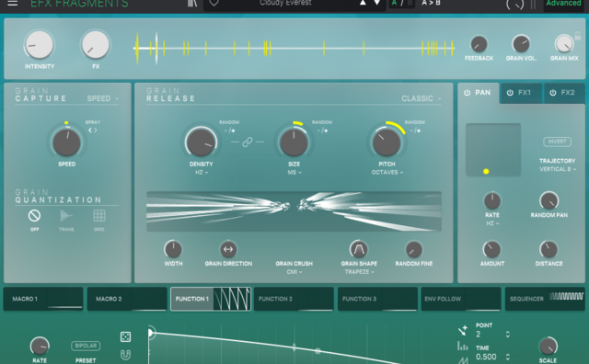Expand the Trajectory Vertical 8 dropdown

(558, 169)
